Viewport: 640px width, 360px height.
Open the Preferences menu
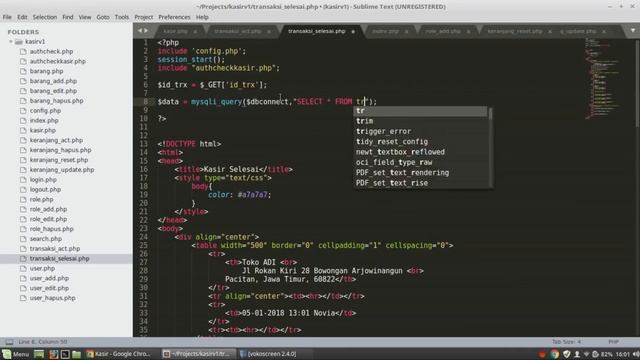tap(174, 17)
